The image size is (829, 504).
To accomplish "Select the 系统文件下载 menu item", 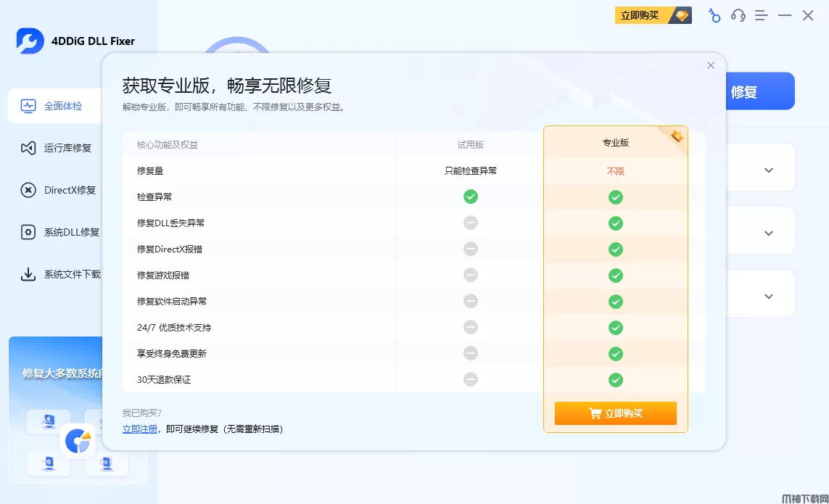I will [x=73, y=274].
